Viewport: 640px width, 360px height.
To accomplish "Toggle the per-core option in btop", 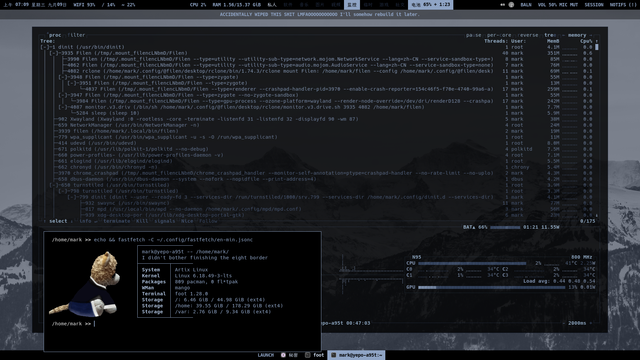I will [499, 35].
